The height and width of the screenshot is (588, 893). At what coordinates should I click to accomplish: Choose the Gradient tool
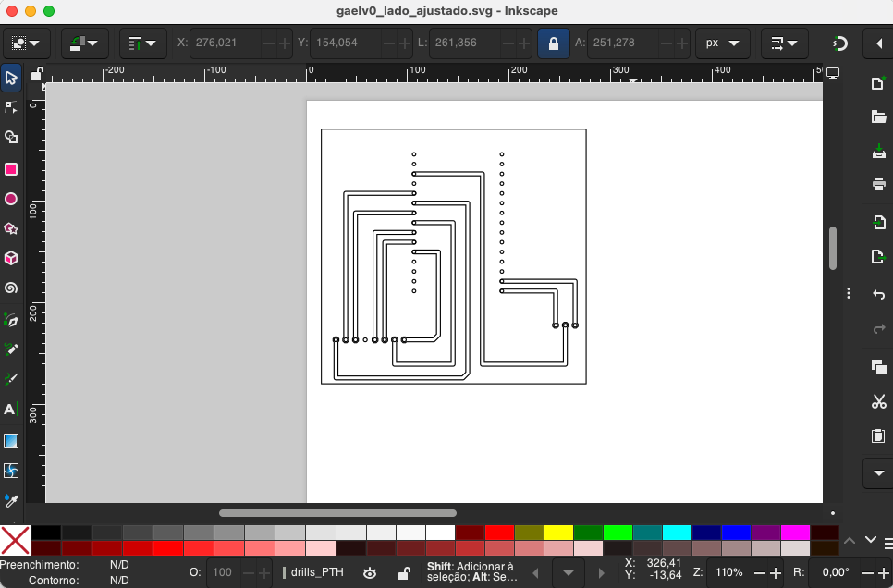pyautogui.click(x=11, y=441)
